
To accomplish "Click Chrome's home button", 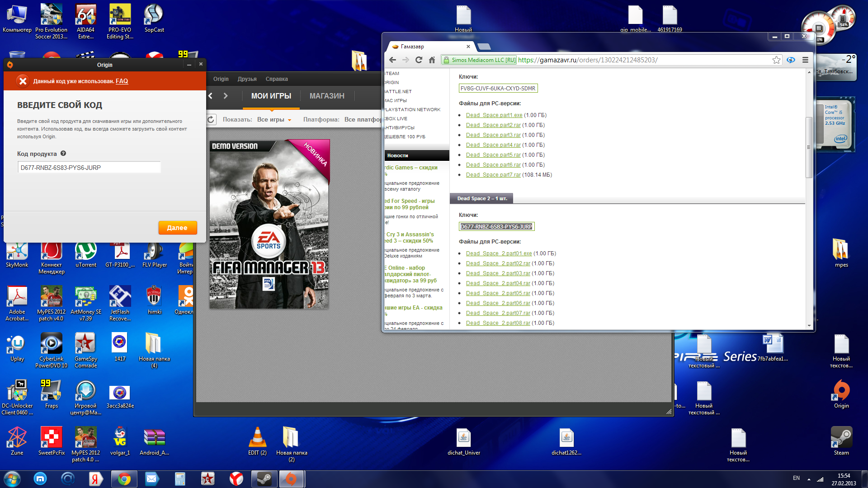I will (432, 60).
